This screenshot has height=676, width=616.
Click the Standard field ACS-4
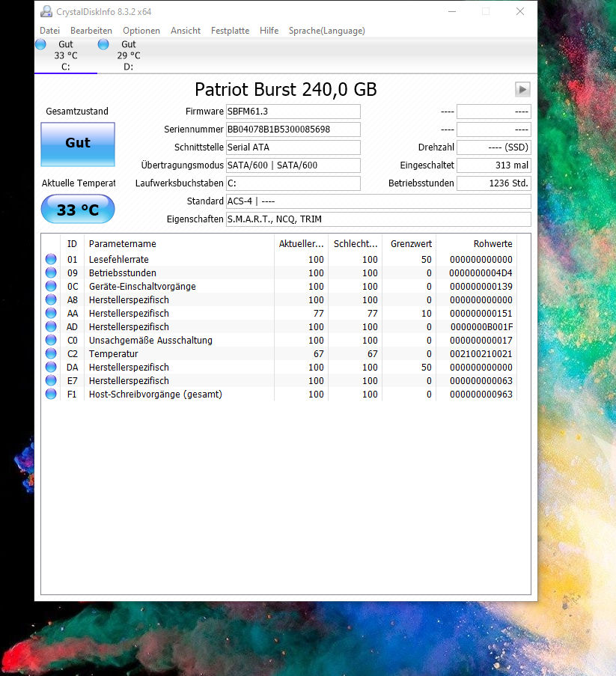[x=379, y=201]
